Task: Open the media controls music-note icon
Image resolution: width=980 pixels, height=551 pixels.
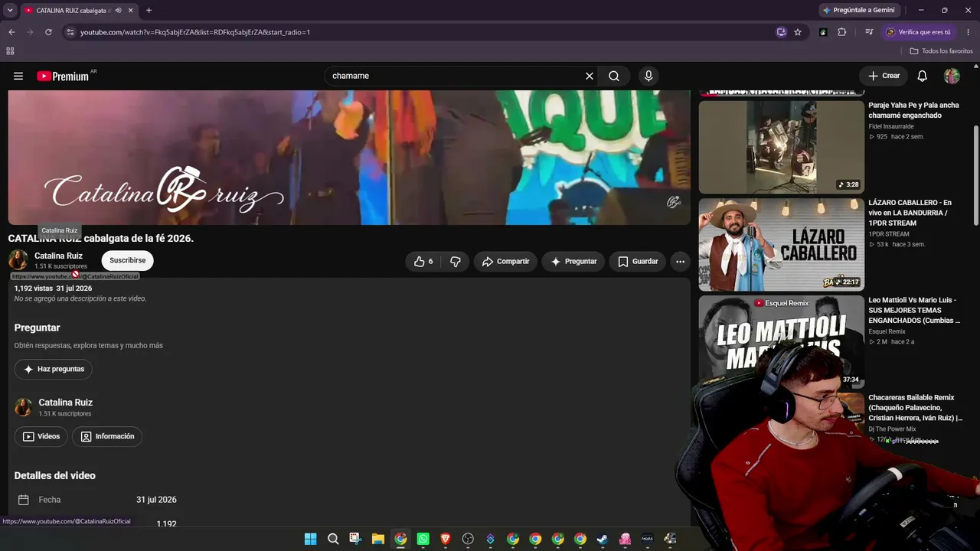Action: 869,32
